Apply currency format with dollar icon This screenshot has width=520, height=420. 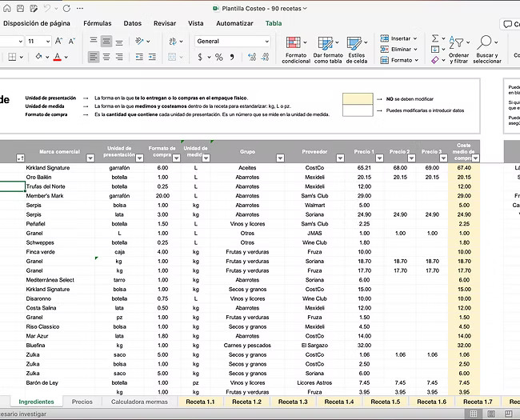tap(199, 57)
